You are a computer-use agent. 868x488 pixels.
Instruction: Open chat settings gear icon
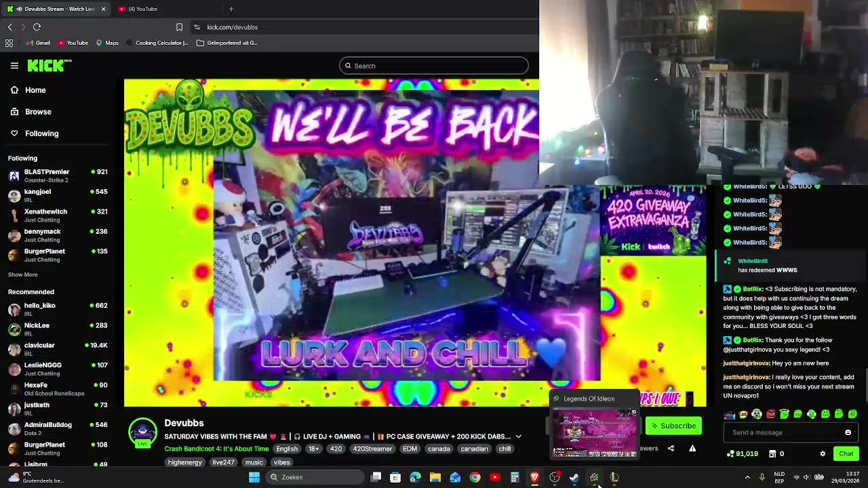point(823,453)
